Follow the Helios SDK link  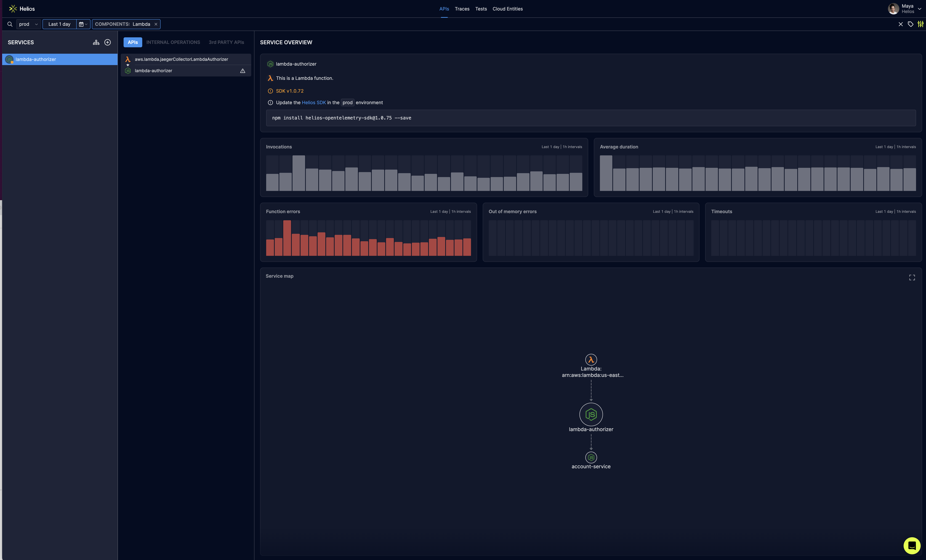coord(313,103)
